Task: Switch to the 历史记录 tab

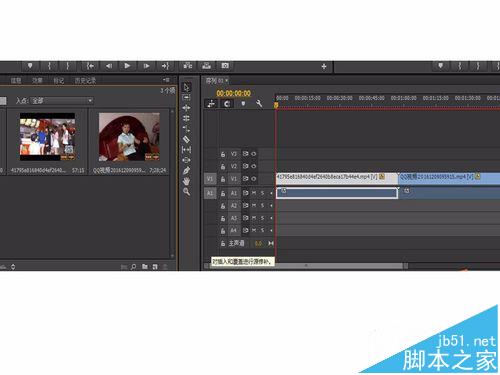Action: point(85,80)
